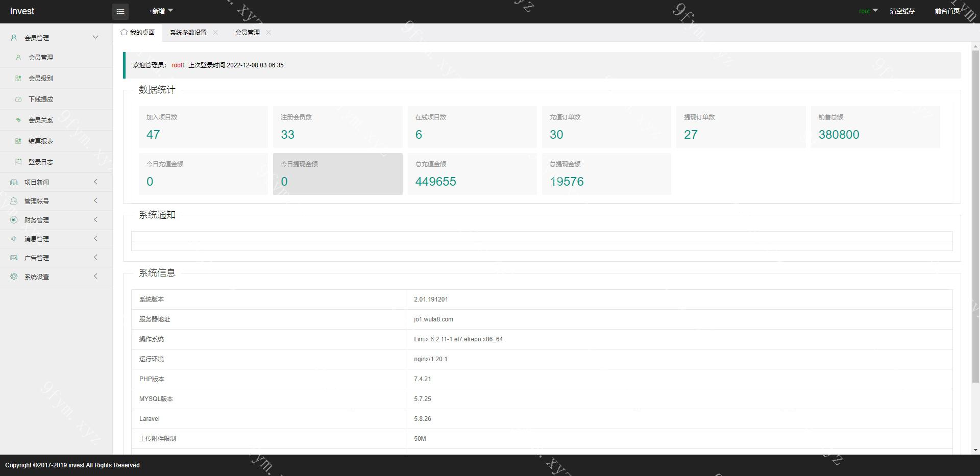
Task: Click the scrollbar down arrow
Action: [x=975, y=450]
